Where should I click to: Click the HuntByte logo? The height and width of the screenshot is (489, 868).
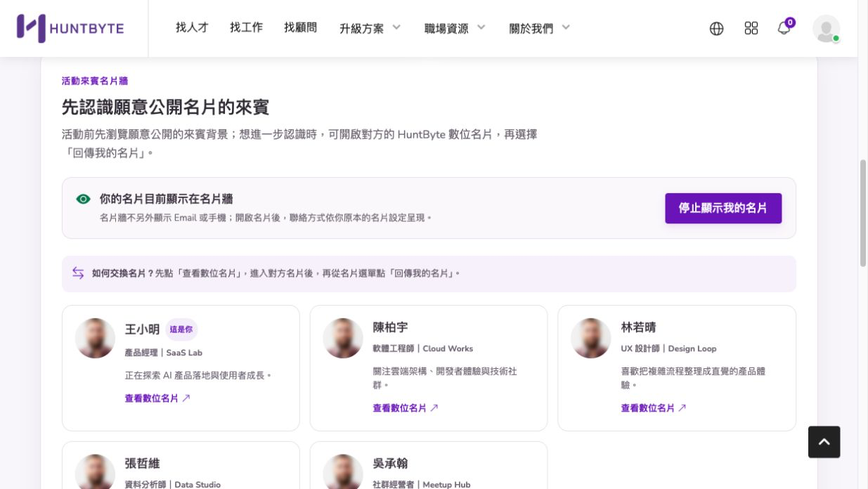coord(70,28)
